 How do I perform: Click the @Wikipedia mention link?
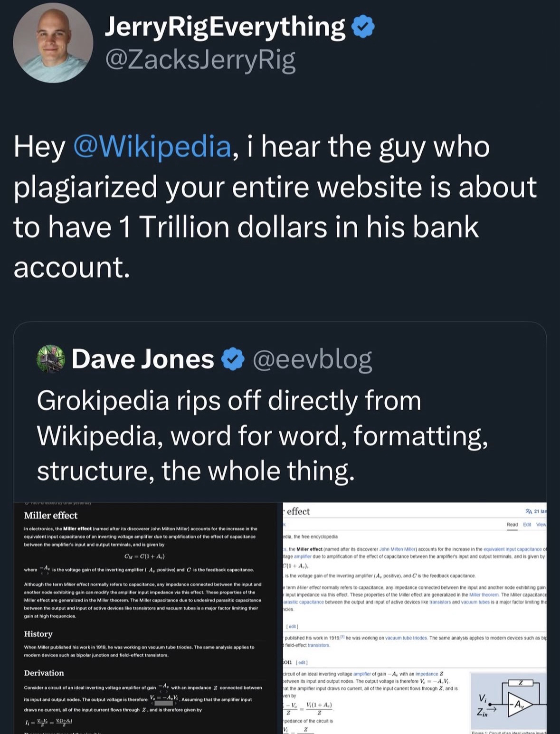click(152, 147)
